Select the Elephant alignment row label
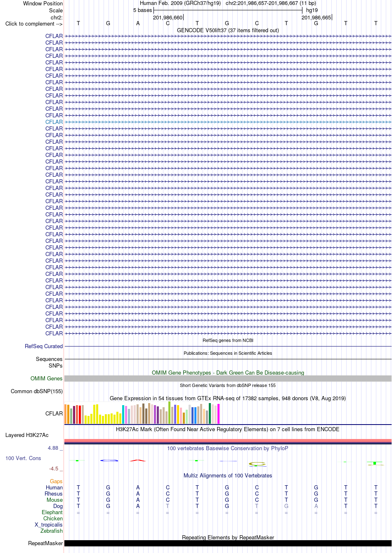The image size is (392, 553). tap(52, 512)
